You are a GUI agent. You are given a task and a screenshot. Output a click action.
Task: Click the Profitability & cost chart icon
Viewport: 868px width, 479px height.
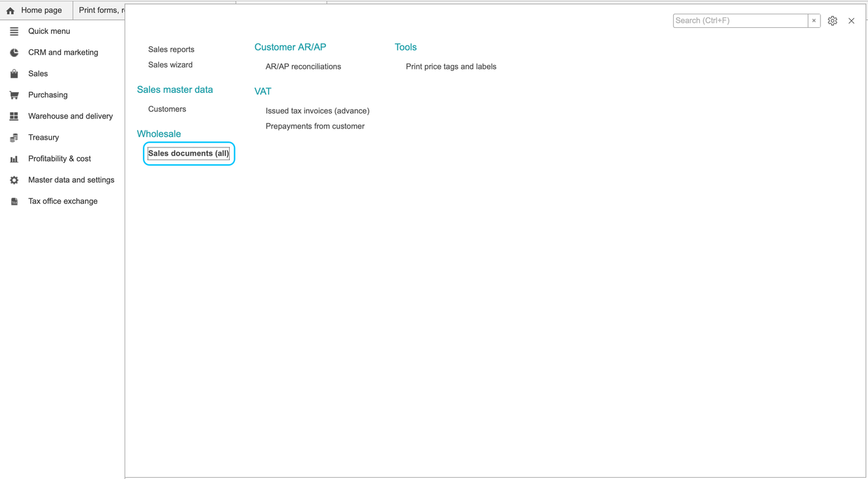tap(14, 159)
